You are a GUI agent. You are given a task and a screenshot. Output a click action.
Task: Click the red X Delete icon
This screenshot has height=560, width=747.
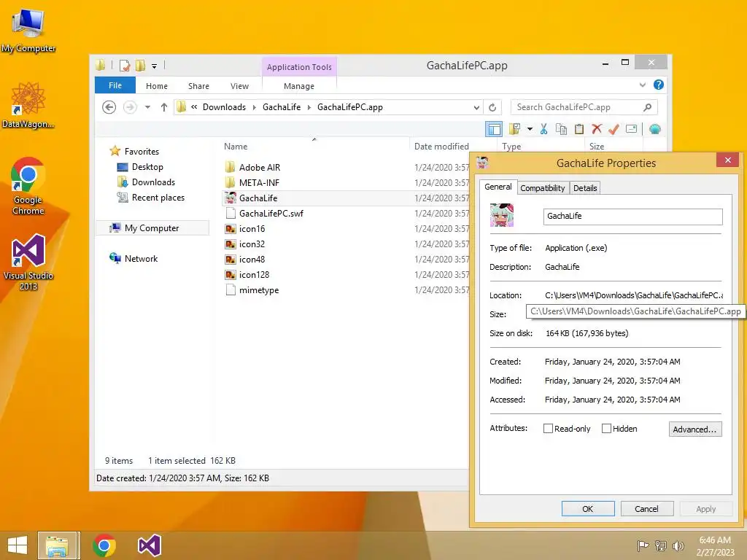coord(597,129)
